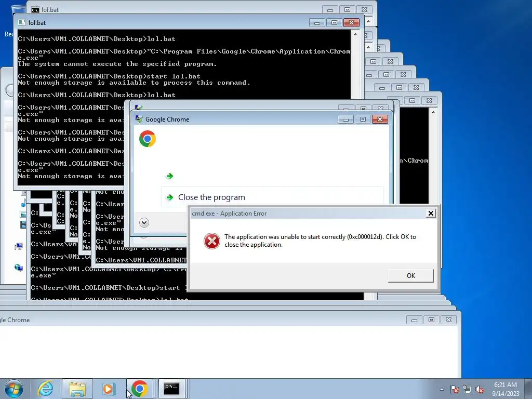Viewport: 532px width, 399px height.
Task: Minimize the rearmost lol.bat window at top
Action: tap(330, 9)
